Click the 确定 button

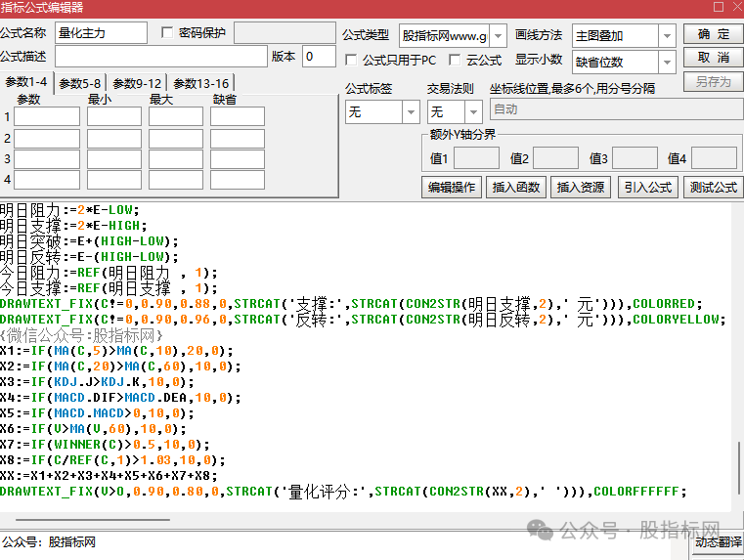[x=713, y=34]
